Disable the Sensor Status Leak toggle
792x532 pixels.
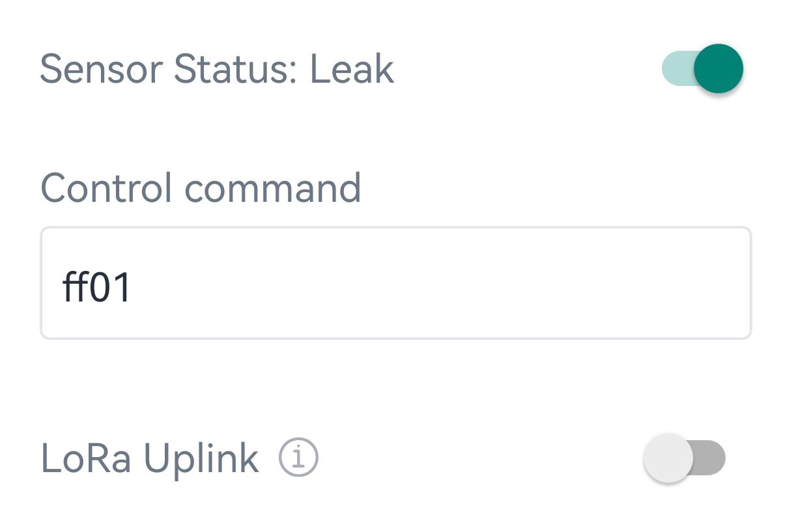click(x=703, y=68)
